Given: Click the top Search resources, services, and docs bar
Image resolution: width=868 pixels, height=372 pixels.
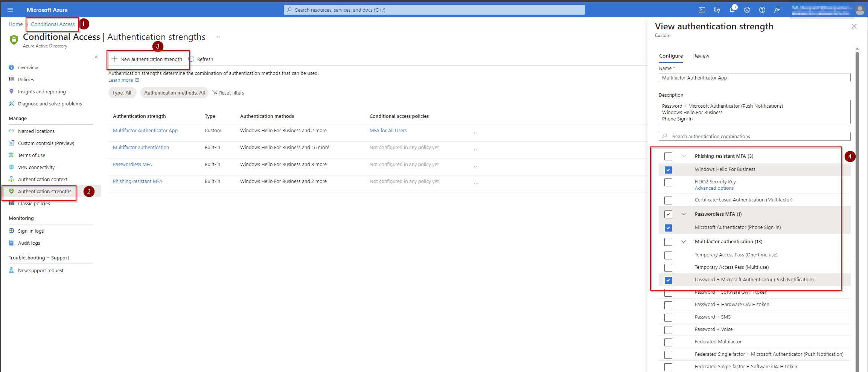Looking at the screenshot, I should coord(434,10).
